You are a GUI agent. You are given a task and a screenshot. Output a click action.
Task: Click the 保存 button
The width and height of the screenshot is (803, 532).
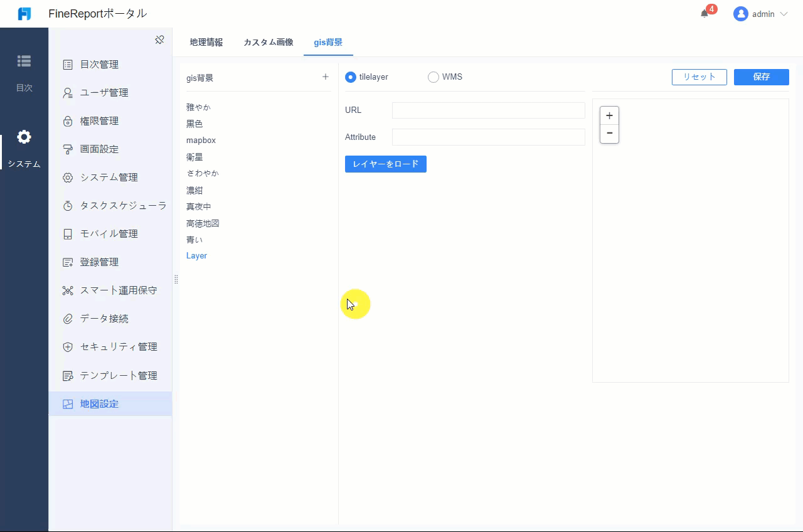pos(761,77)
